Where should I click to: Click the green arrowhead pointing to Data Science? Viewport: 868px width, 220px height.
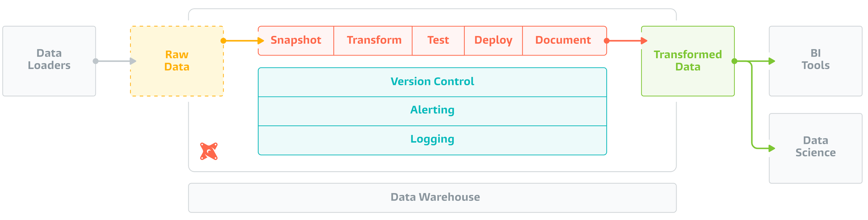772,149
